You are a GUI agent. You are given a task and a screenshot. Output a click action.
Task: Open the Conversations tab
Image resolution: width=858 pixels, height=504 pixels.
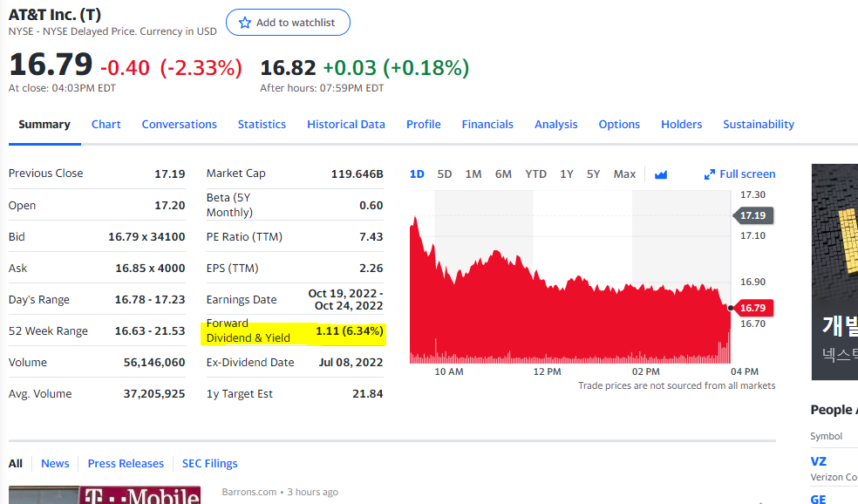coord(180,124)
